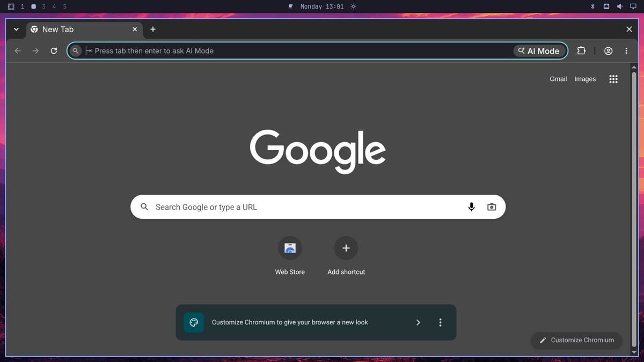Image resolution: width=644 pixels, height=362 pixels.
Task: Open the profile avatar icon
Action: [x=608, y=51]
